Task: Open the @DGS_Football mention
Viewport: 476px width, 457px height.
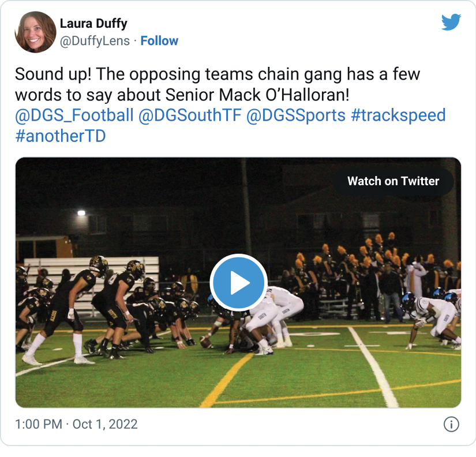Action: 74,115
